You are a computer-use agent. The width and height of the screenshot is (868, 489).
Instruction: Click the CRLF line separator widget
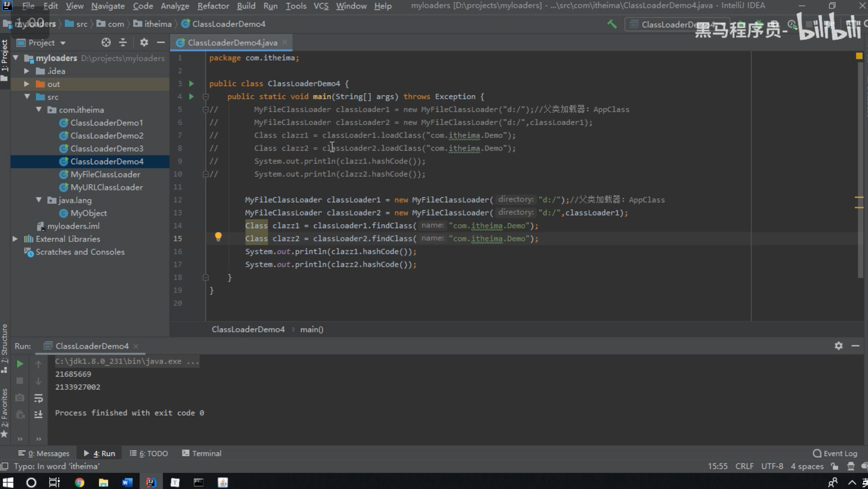click(744, 466)
